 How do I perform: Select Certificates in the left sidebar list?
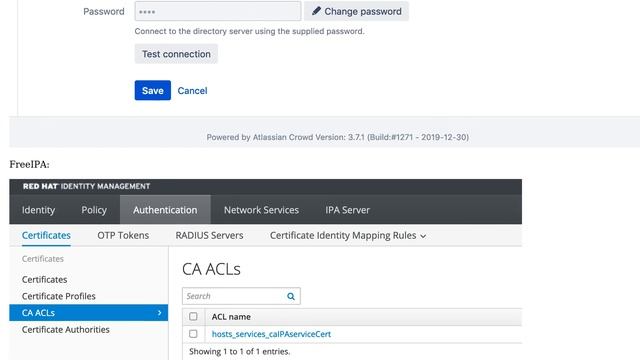[44, 280]
